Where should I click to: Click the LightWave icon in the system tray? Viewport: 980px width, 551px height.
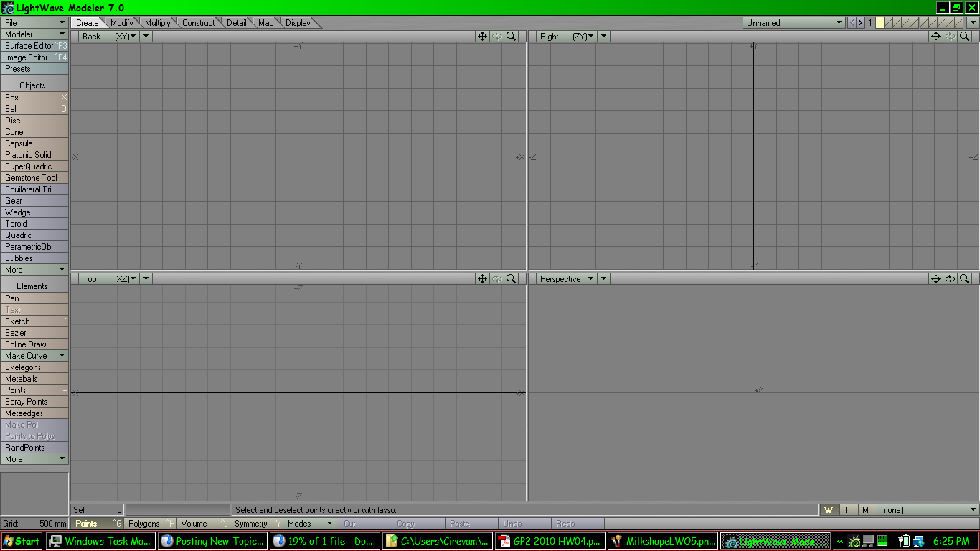854,541
